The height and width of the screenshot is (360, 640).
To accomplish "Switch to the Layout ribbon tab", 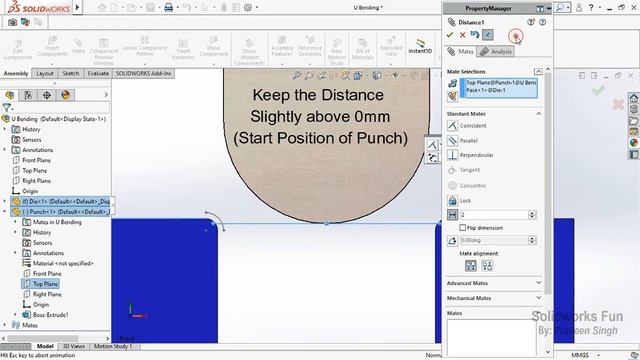I will pos(45,73).
